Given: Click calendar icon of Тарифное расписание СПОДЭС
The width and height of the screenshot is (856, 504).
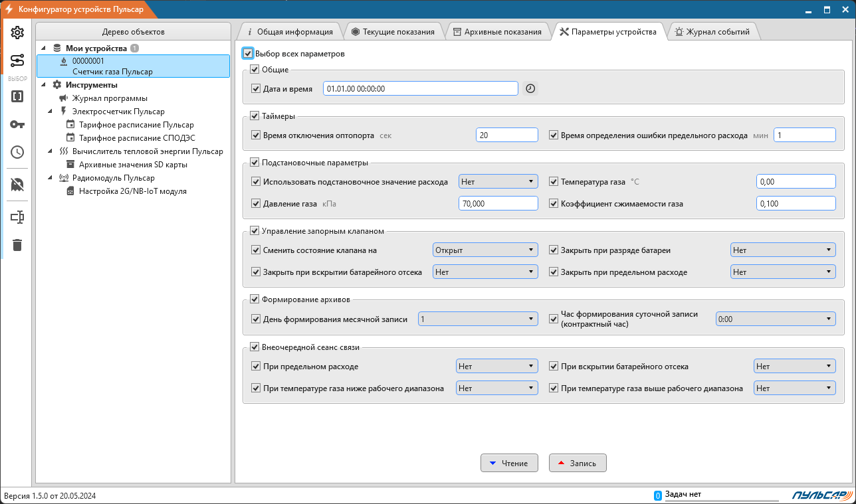Looking at the screenshot, I should tap(70, 138).
